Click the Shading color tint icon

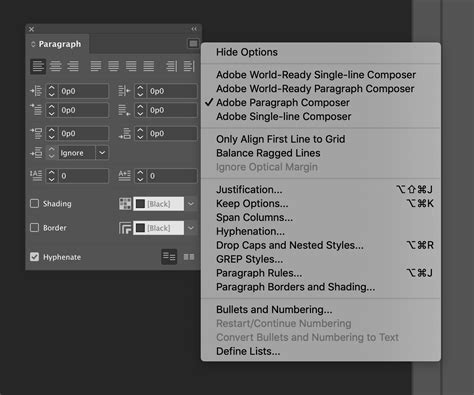tap(125, 204)
